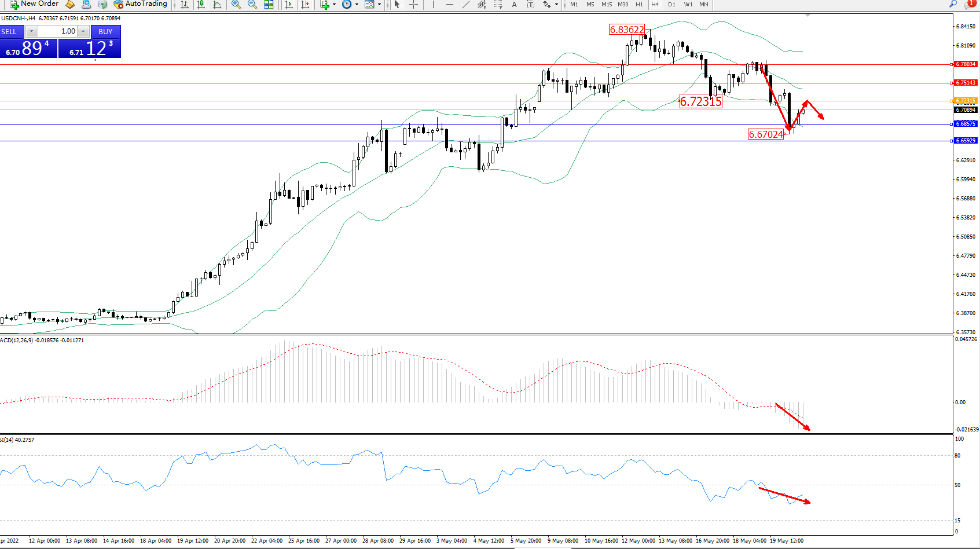Open the search magnifier icon
This screenshot has height=549, width=980.
click(953, 4)
